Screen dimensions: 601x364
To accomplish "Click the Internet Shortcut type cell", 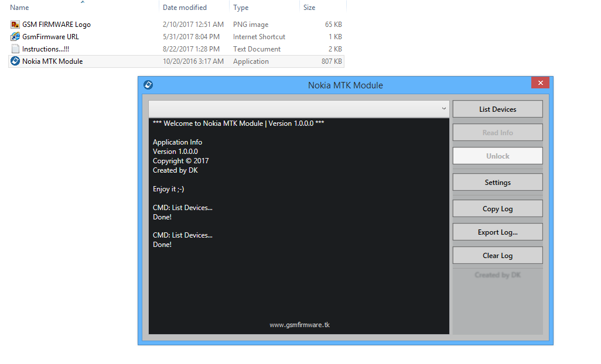I will click(x=259, y=37).
